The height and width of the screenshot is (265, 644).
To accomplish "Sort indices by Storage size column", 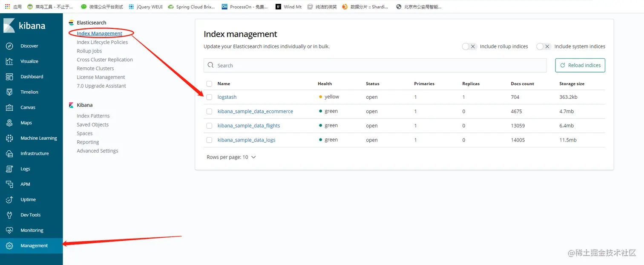I will coord(572,84).
